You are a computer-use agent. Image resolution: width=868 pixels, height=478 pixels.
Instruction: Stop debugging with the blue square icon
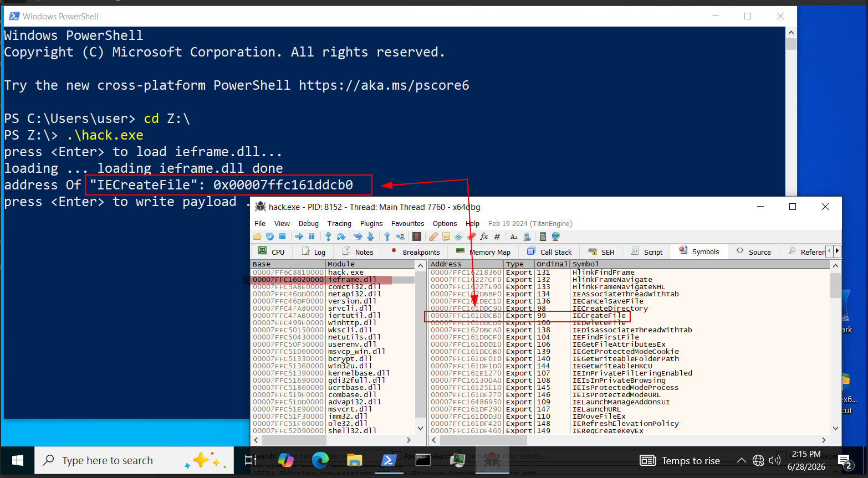282,237
